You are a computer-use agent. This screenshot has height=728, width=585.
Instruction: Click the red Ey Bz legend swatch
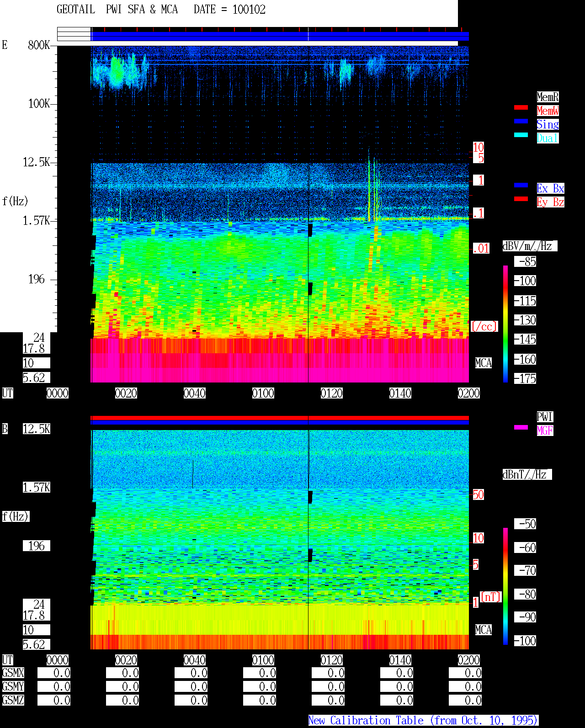521,199
